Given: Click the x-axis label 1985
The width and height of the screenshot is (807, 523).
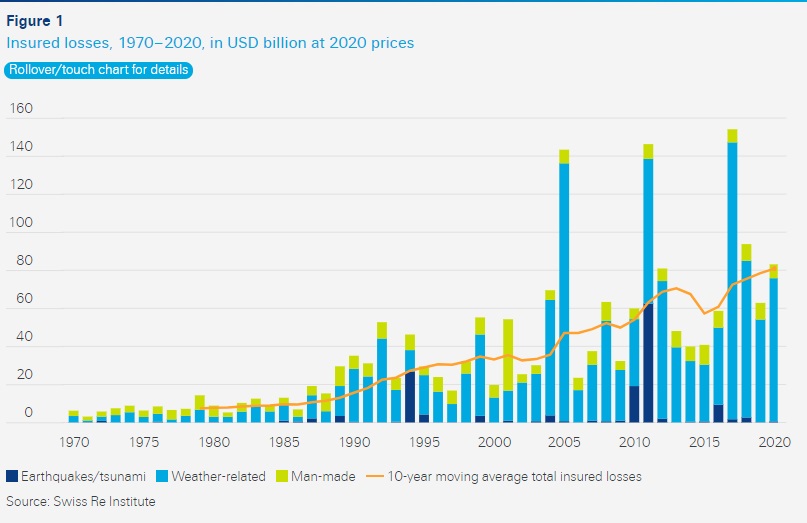Looking at the screenshot, I should [284, 442].
